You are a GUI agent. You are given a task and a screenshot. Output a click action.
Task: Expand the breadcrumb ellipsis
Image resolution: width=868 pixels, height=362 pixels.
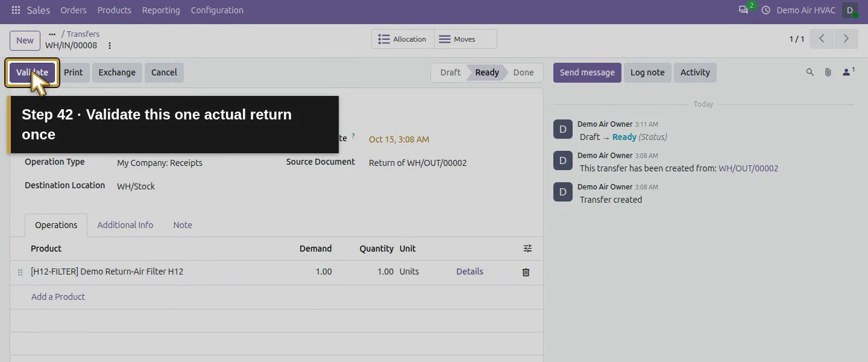pos(52,34)
